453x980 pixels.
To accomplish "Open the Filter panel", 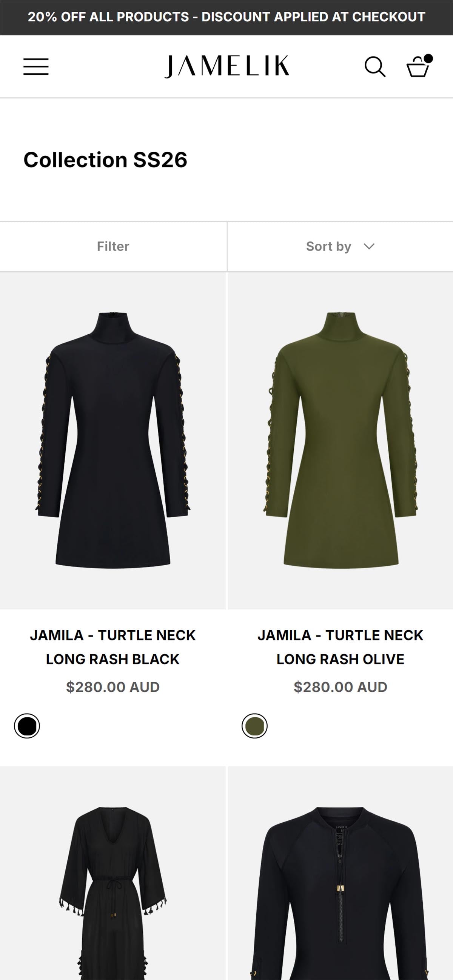I will [x=113, y=246].
